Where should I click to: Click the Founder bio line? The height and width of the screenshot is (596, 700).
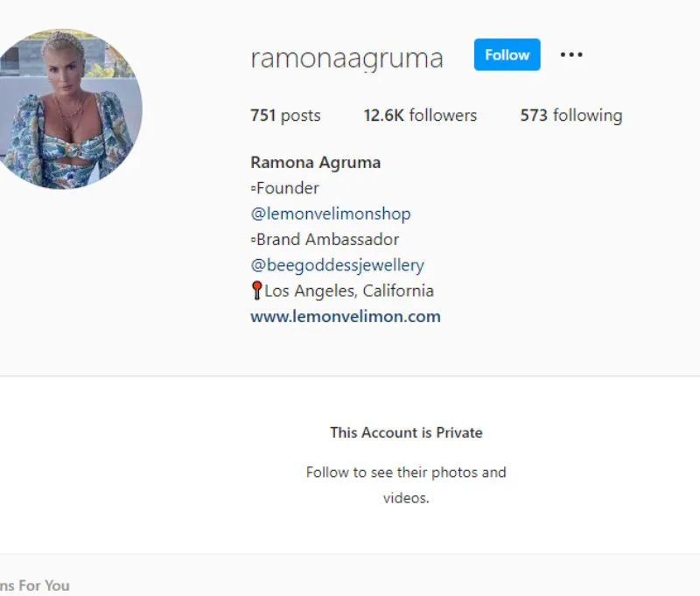[288, 188]
